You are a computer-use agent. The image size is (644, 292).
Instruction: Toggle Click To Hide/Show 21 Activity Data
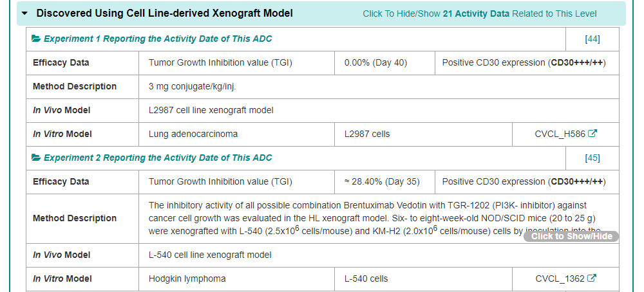pyautogui.click(x=479, y=14)
